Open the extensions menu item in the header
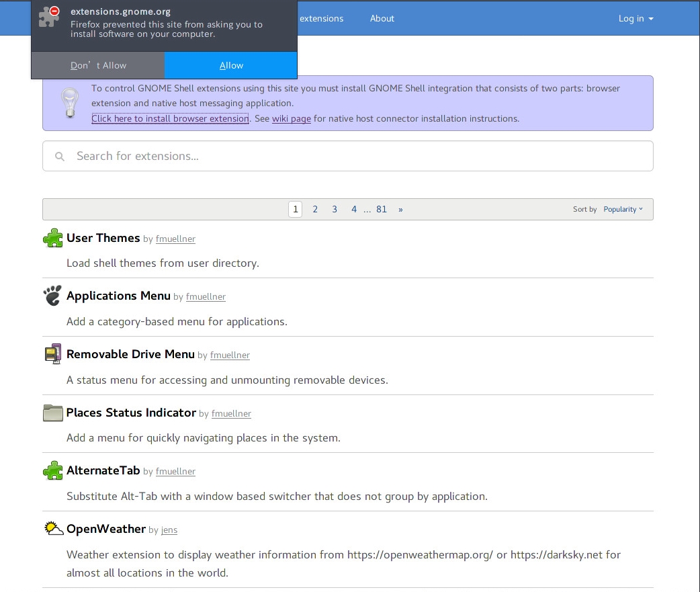Screen dimensions: 700x592 click(x=321, y=18)
